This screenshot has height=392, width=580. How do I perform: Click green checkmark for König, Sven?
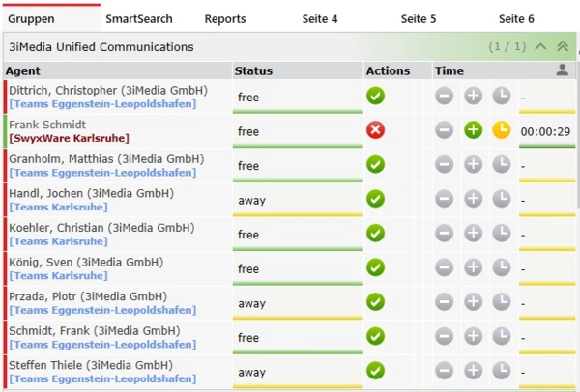[x=376, y=267]
